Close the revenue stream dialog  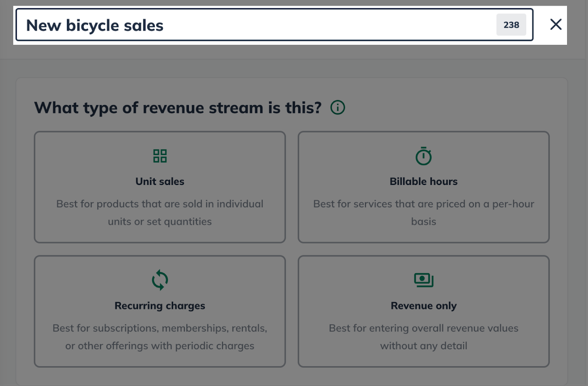(x=556, y=25)
